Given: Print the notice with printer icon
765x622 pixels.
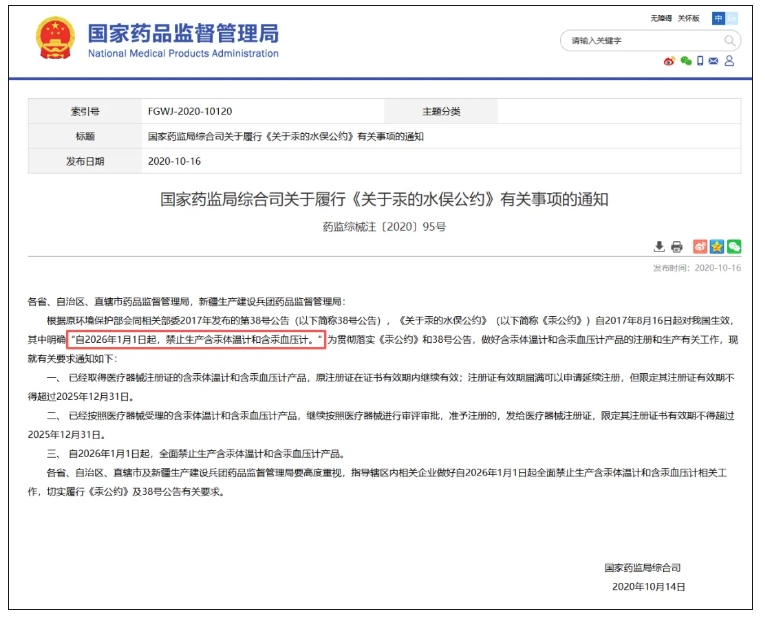Looking at the screenshot, I should pos(677,247).
